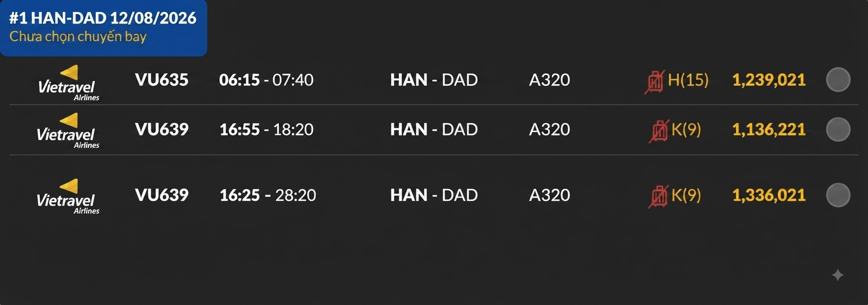This screenshot has width=868, height=305.
Task: Click the 1,336,021 fare price
Action: tap(769, 195)
